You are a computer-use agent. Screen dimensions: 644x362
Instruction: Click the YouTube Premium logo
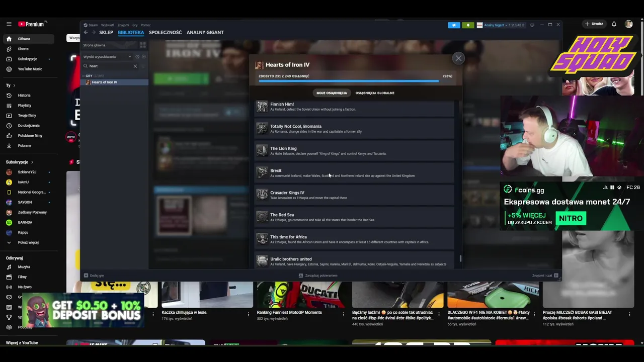click(32, 24)
